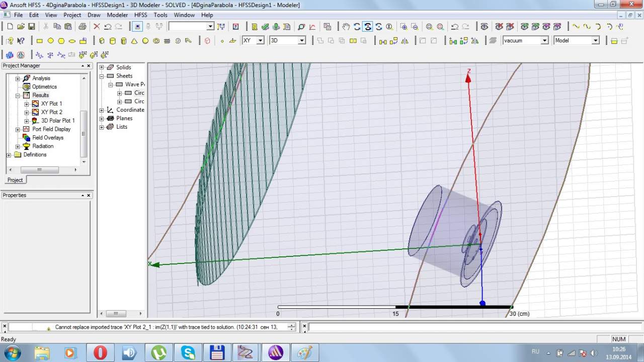
Task: Select 3D Polar Plot 1 in Results
Action: pos(57,121)
